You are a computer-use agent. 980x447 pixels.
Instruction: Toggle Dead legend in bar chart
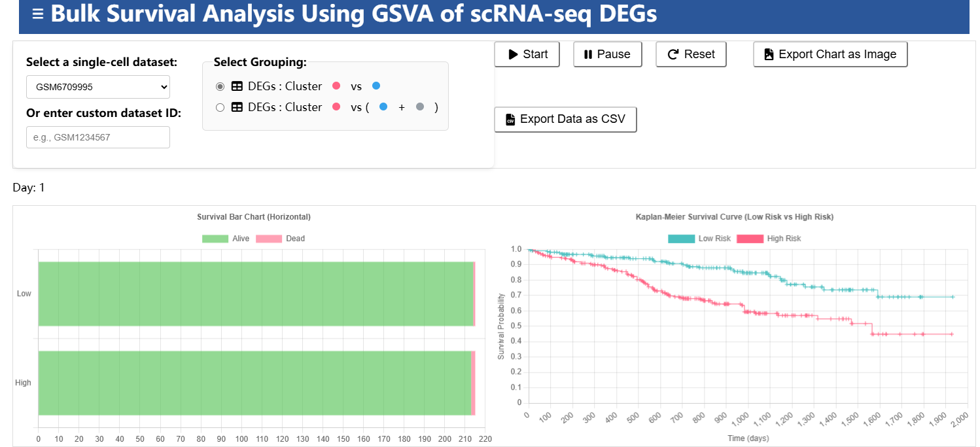pyautogui.click(x=268, y=239)
